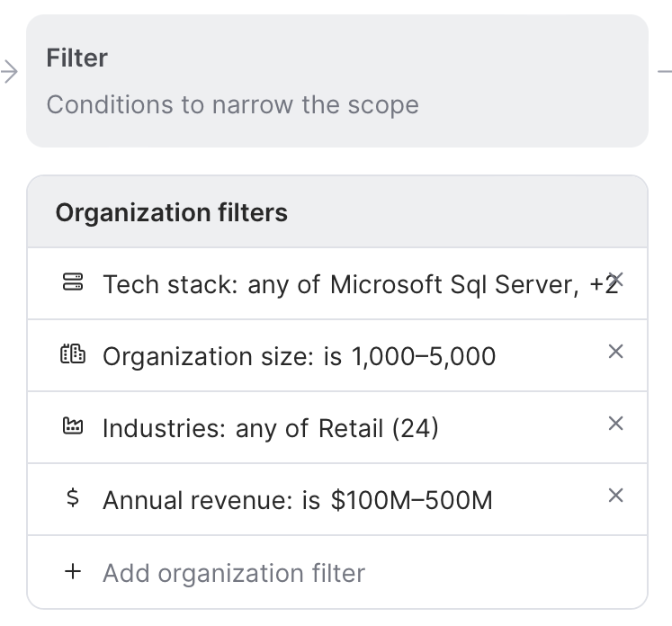Image resolution: width=672 pixels, height=626 pixels.
Task: Add organization filter
Action: click(x=234, y=573)
